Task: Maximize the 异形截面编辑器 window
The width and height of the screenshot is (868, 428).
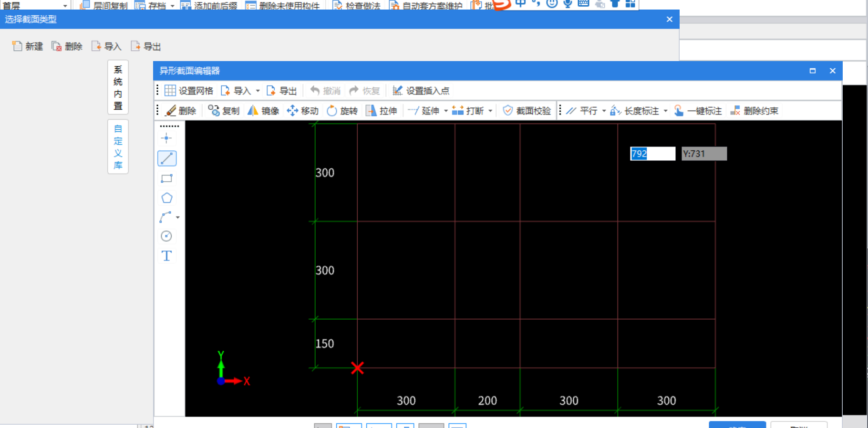Action: (x=813, y=71)
